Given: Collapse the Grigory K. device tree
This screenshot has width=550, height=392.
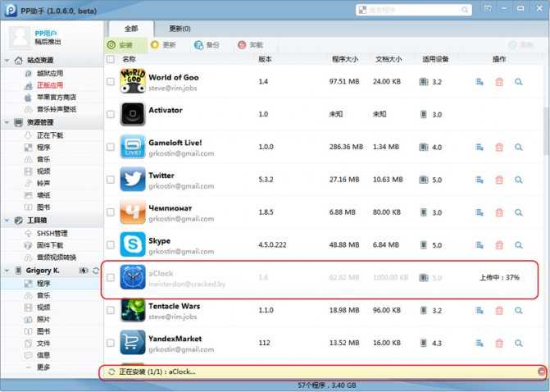Looking at the screenshot, I should click(x=7, y=271).
